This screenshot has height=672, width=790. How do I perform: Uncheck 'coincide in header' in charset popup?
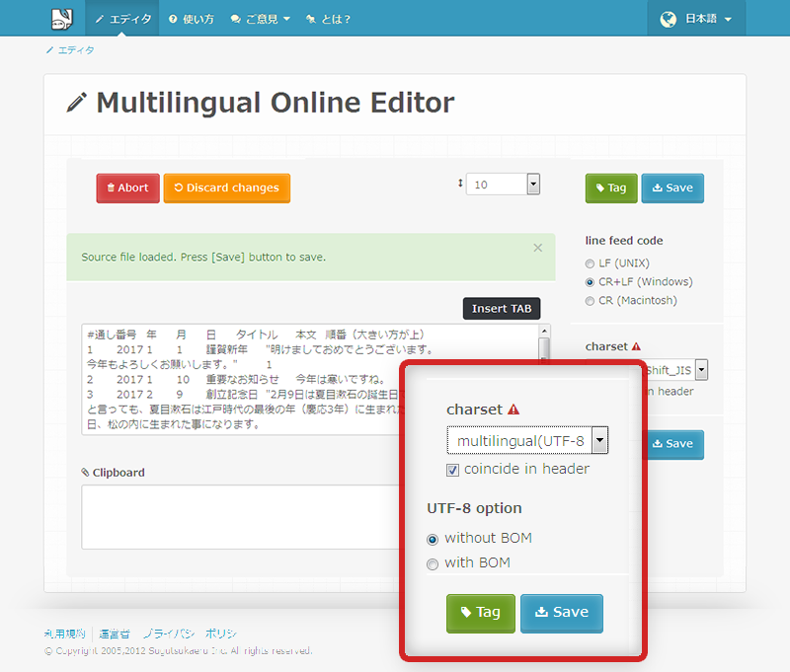coord(452,471)
